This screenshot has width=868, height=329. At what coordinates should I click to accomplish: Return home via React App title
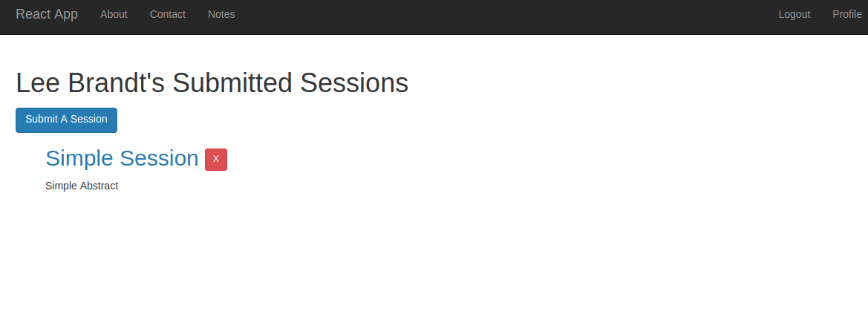[x=47, y=14]
